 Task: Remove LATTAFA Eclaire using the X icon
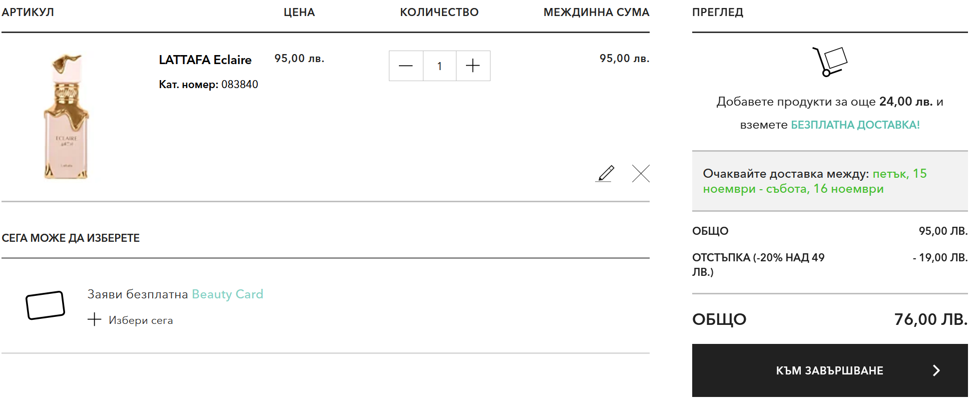[641, 173]
